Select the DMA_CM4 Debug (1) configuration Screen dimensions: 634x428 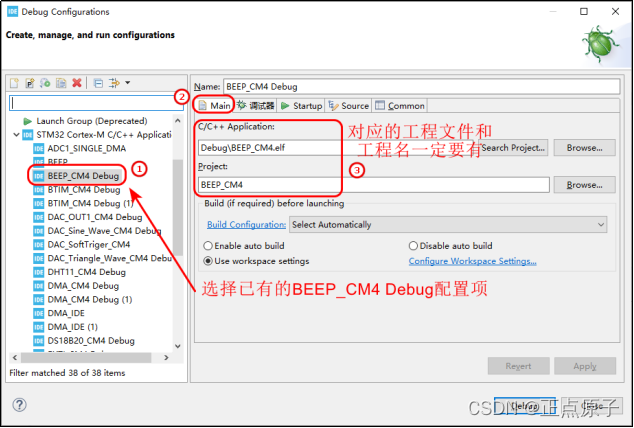click(x=90, y=299)
